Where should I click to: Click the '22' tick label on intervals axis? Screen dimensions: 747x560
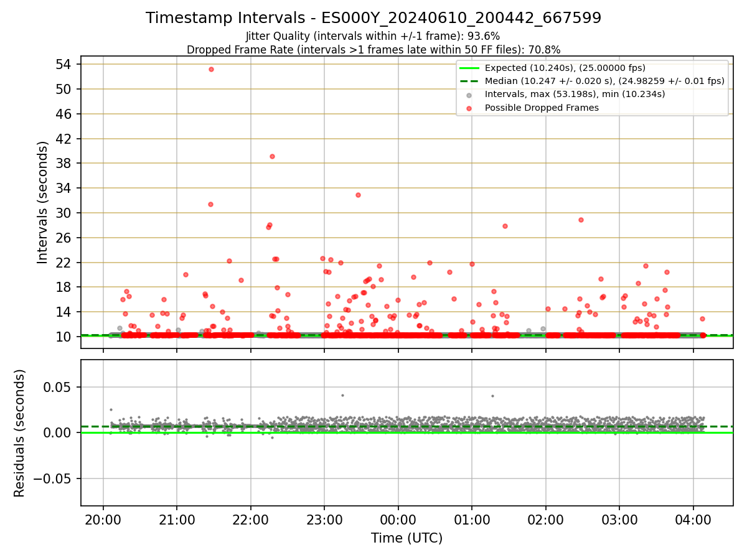click(x=65, y=263)
